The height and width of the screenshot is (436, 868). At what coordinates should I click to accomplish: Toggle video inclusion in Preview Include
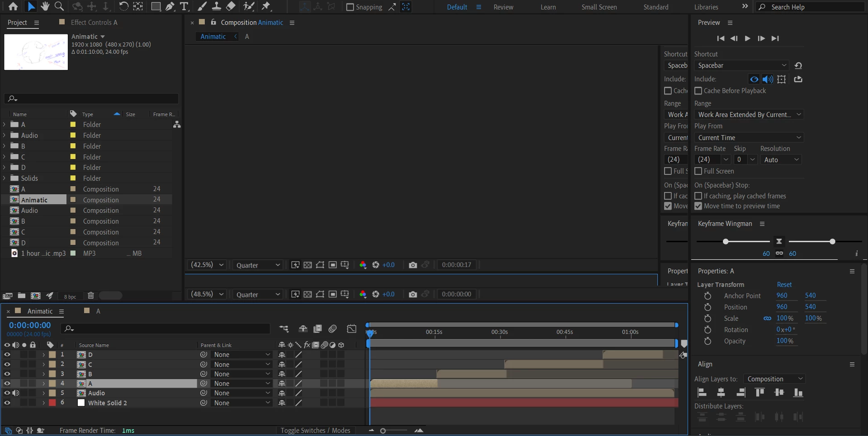[754, 80]
